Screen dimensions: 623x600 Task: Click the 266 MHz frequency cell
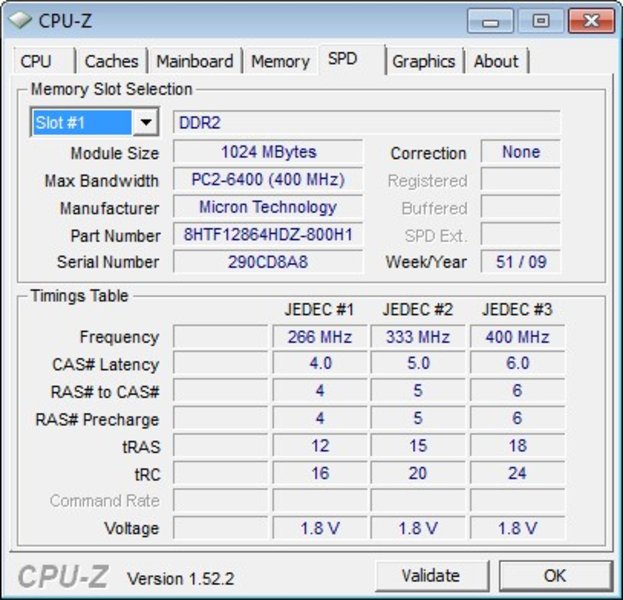pyautogui.click(x=319, y=337)
